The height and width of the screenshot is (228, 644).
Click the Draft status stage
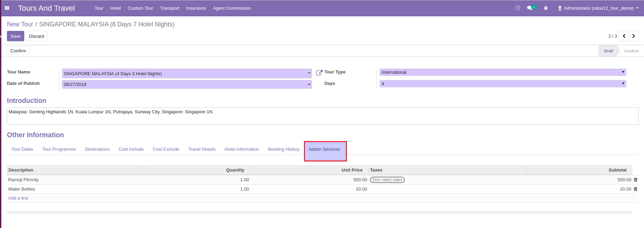click(x=608, y=51)
